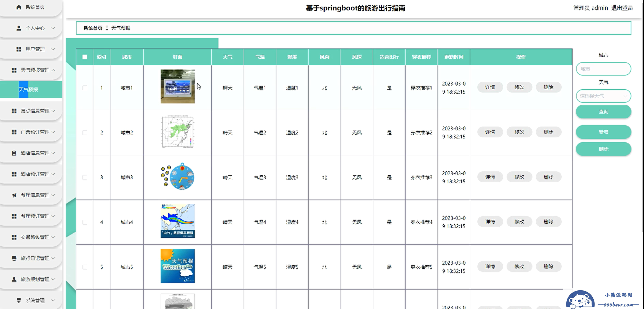
Task: Click the grid icon for 用户管理
Action: pos(19,49)
